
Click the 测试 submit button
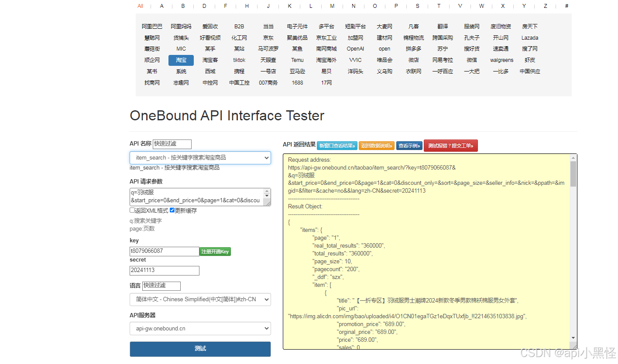(x=200, y=349)
